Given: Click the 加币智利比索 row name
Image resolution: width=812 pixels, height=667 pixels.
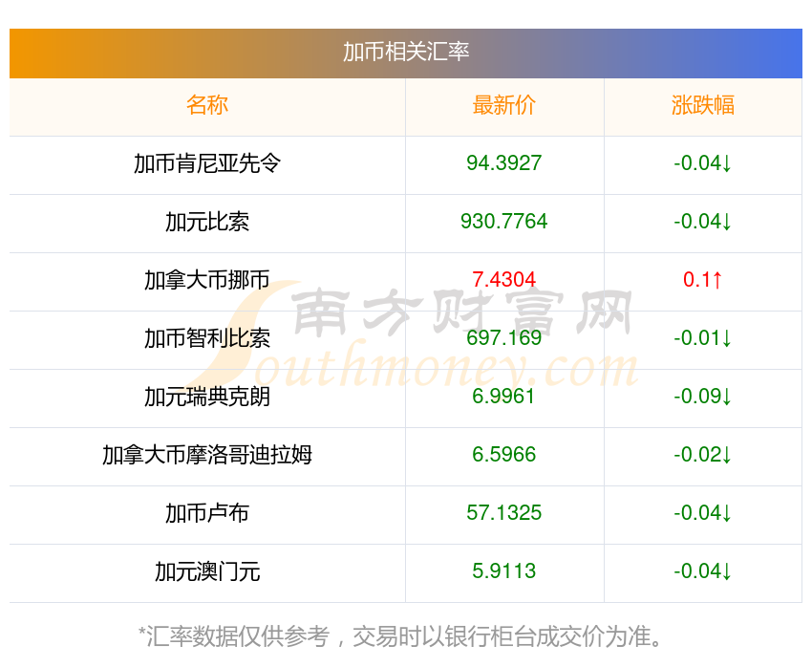Looking at the screenshot, I should coord(207,338).
